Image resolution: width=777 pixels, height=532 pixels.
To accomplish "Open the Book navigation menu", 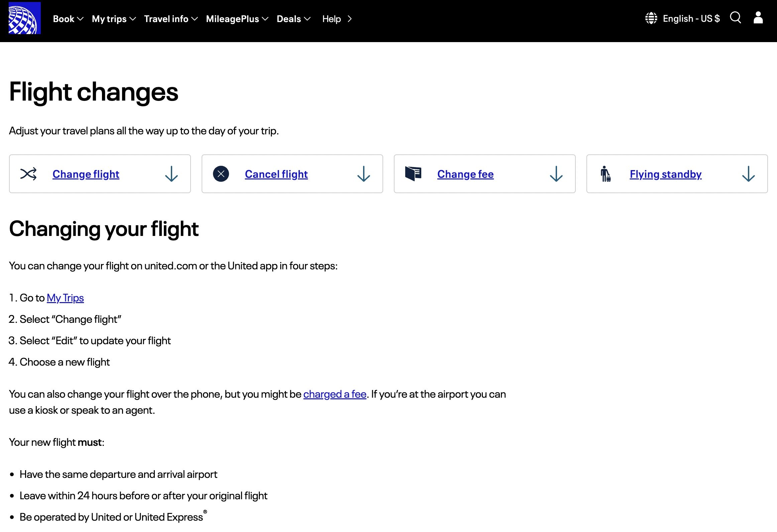I will (68, 19).
